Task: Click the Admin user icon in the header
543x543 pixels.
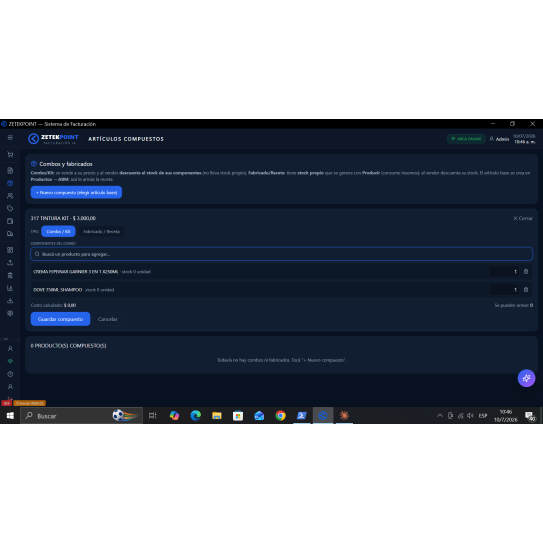Action: tap(491, 139)
